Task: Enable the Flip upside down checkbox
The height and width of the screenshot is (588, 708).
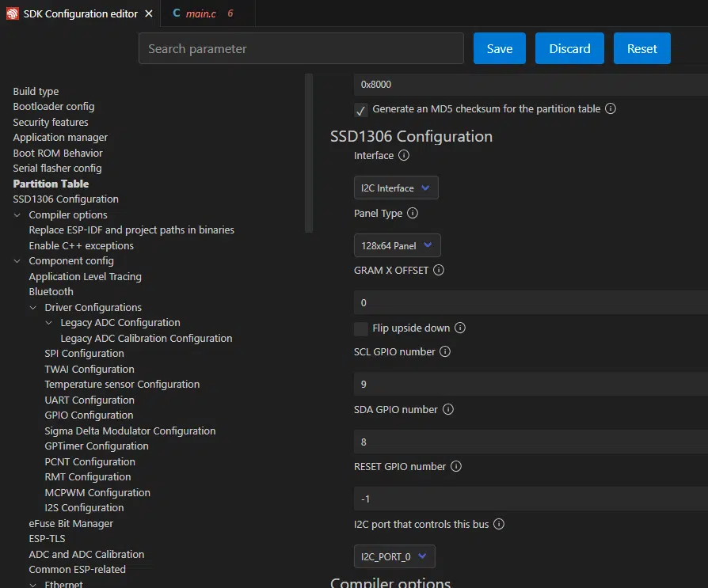Action: coord(361,328)
